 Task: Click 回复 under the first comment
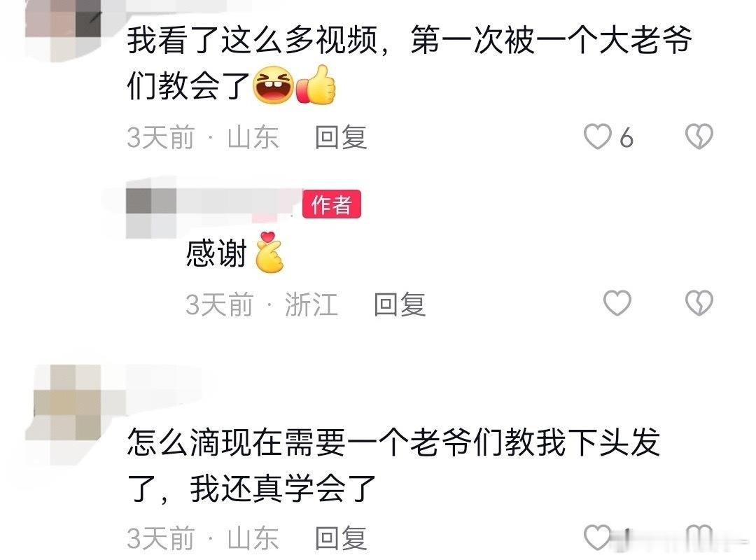pos(341,137)
